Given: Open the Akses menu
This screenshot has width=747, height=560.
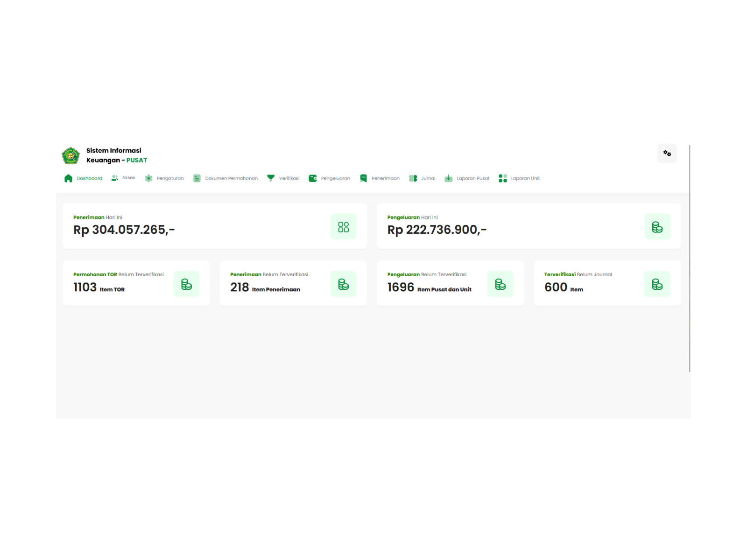Looking at the screenshot, I should [124, 178].
